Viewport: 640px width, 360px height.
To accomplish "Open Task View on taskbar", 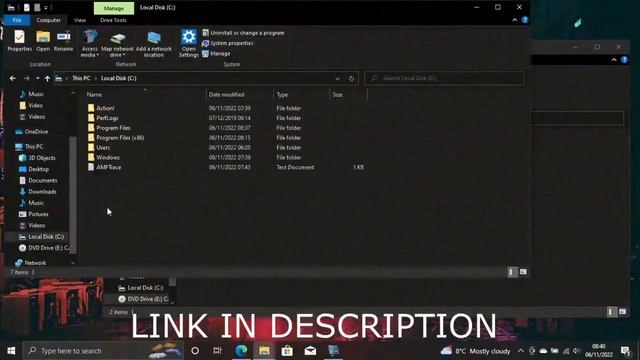I will click(218, 351).
